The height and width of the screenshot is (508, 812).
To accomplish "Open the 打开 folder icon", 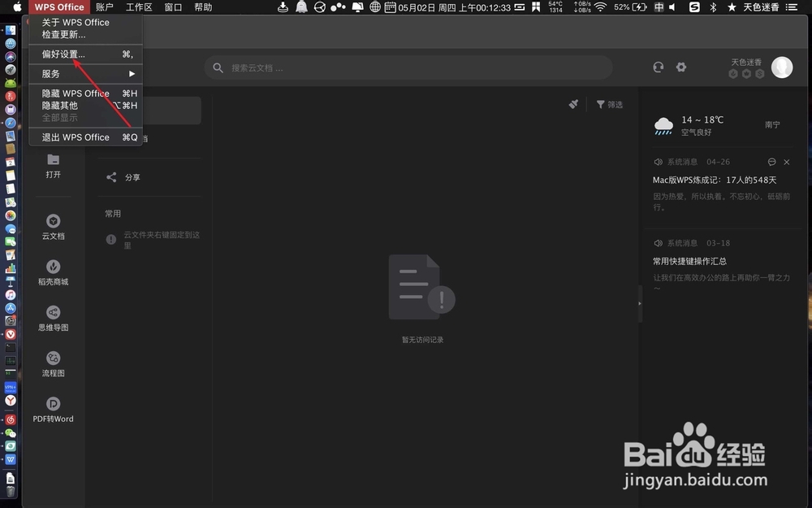I will pyautogui.click(x=53, y=159).
